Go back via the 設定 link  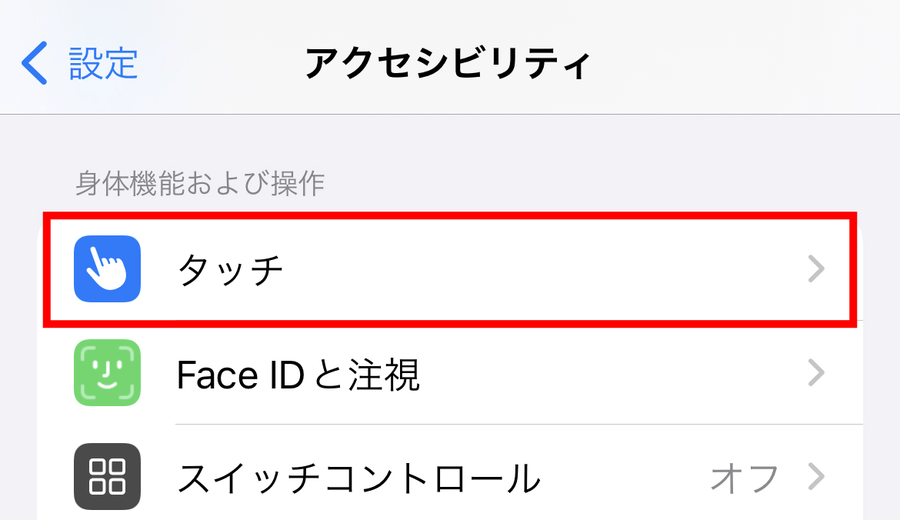click(x=103, y=63)
